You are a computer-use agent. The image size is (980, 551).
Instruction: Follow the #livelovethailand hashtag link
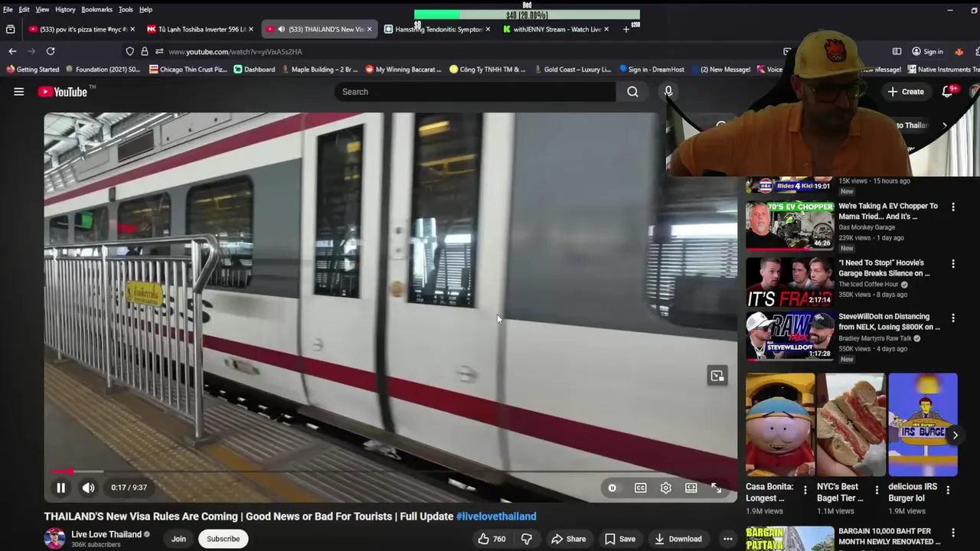tap(496, 517)
